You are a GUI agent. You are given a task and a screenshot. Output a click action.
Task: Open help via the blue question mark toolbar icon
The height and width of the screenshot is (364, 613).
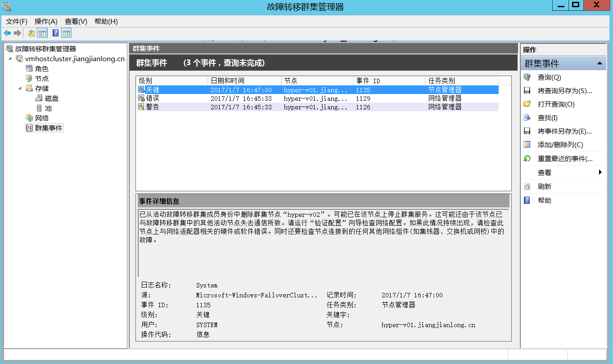55,33
